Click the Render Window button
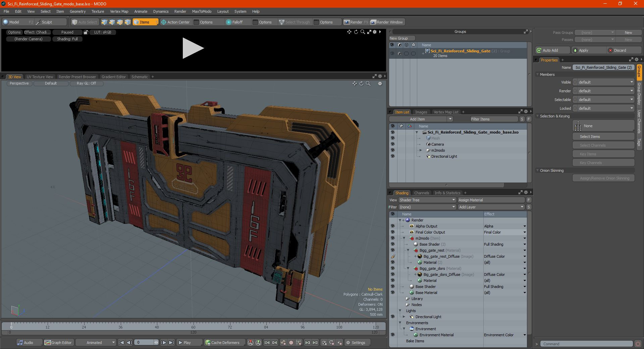Image resolution: width=644 pixels, height=349 pixels. coord(387,22)
